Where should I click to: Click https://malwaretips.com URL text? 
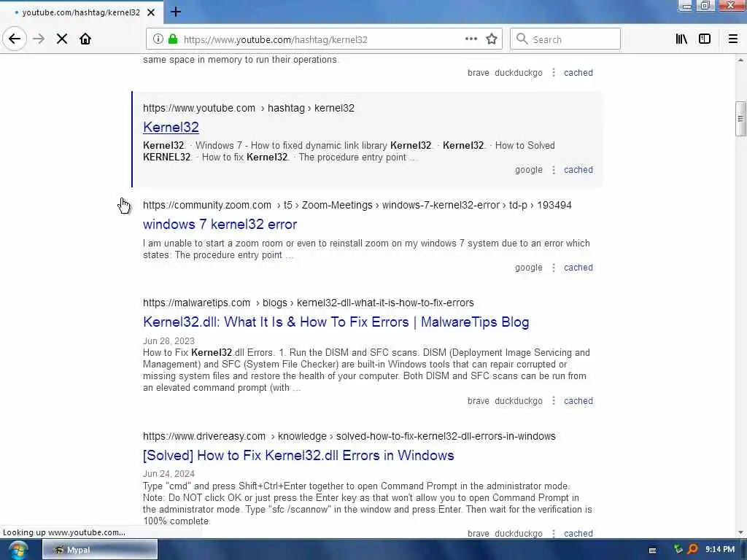pyautogui.click(x=196, y=303)
